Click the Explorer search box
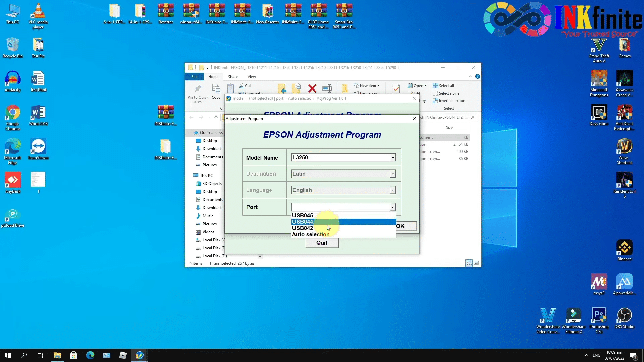This screenshot has width=644, height=362. click(x=448, y=117)
